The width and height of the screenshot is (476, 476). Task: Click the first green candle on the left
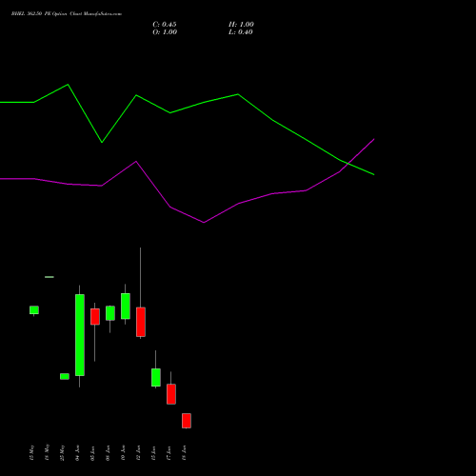coord(34,310)
